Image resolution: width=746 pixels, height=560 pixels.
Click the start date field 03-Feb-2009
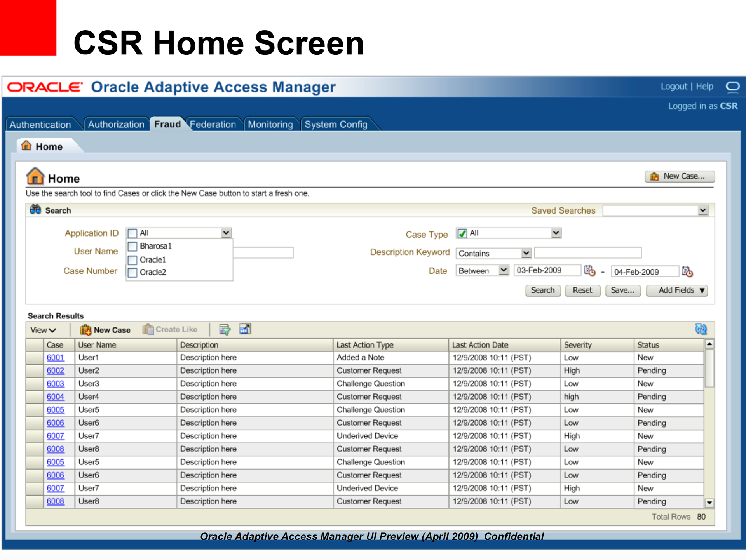(547, 270)
